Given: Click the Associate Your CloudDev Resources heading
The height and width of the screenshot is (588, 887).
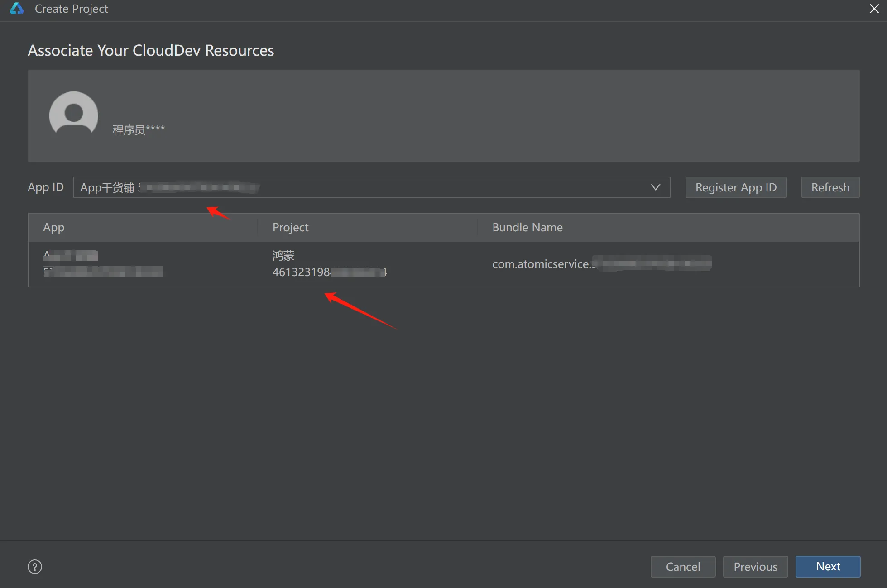Looking at the screenshot, I should point(151,50).
